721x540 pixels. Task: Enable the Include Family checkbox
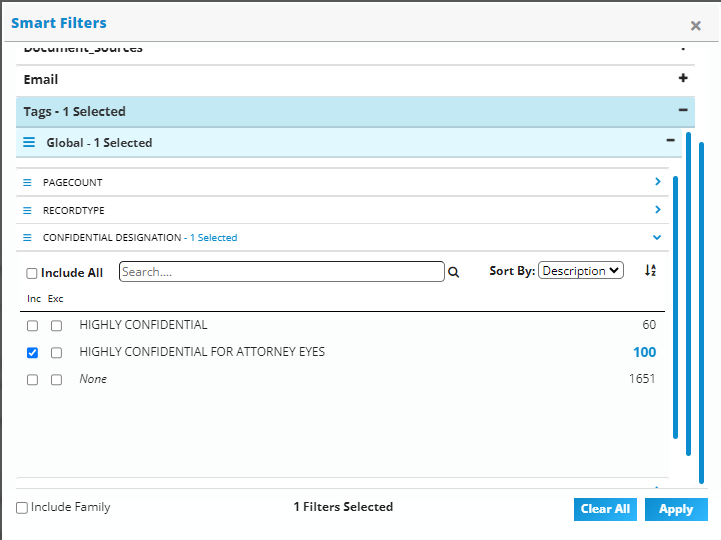(x=22, y=508)
